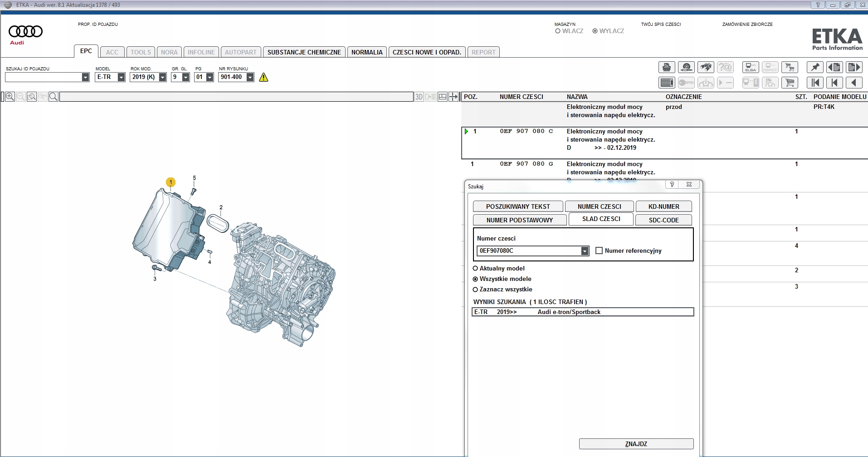Image resolution: width=868 pixels, height=457 pixels.
Task: Jump to the first illustration page
Action: 815,83
